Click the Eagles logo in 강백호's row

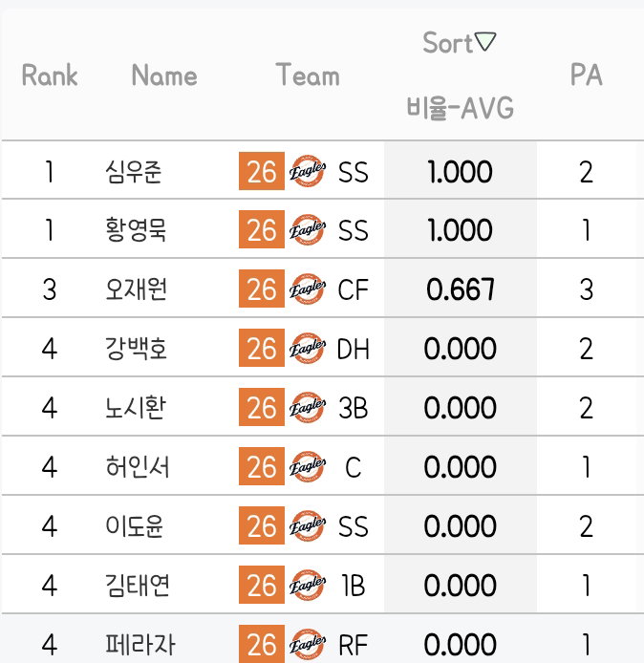click(x=308, y=349)
